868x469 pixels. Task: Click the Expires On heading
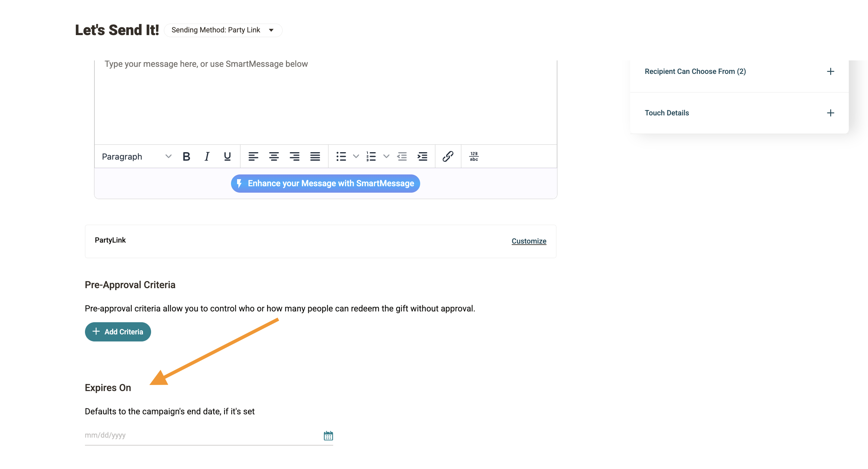tap(108, 388)
